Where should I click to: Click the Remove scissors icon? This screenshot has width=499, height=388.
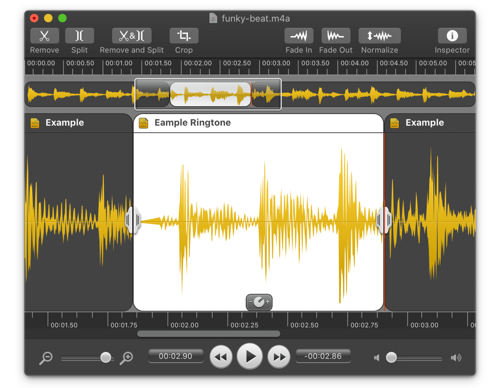(x=44, y=36)
